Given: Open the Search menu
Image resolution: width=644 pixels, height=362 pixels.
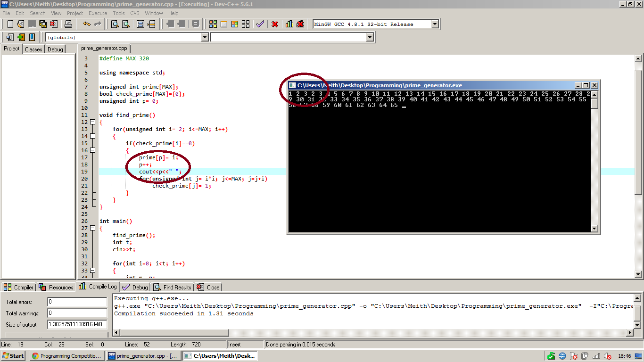Looking at the screenshot, I should [38, 13].
